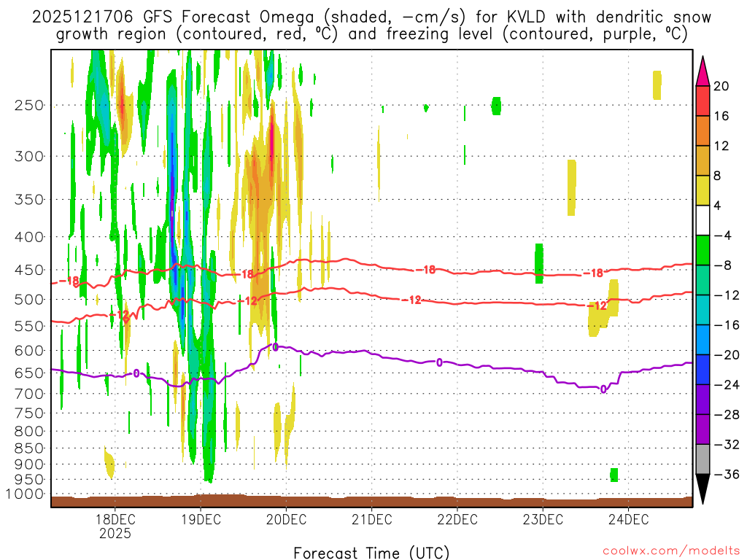Click the year 2025 under 18DEC

point(115,533)
